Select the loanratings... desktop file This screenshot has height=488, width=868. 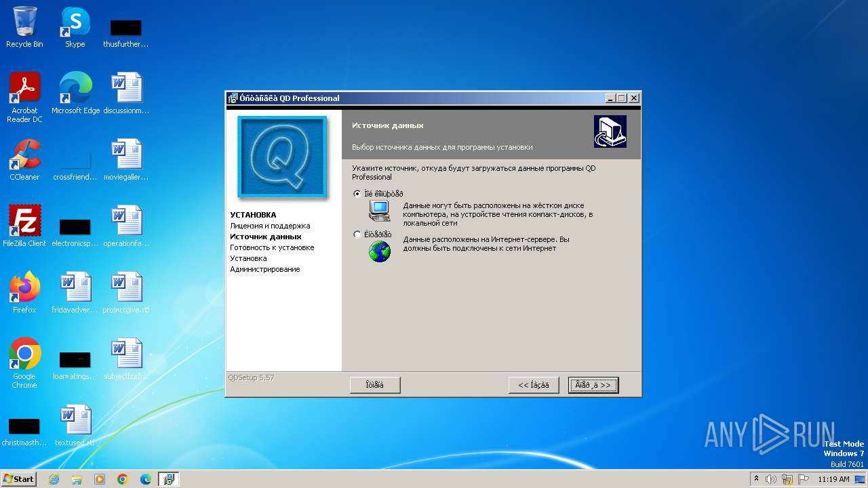(75, 363)
